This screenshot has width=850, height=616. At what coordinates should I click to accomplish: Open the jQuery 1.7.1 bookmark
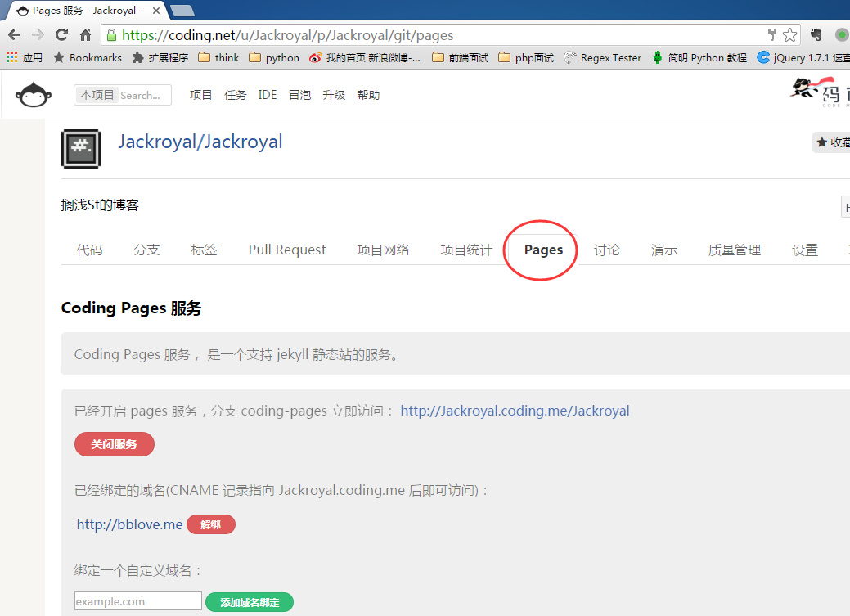click(x=803, y=57)
